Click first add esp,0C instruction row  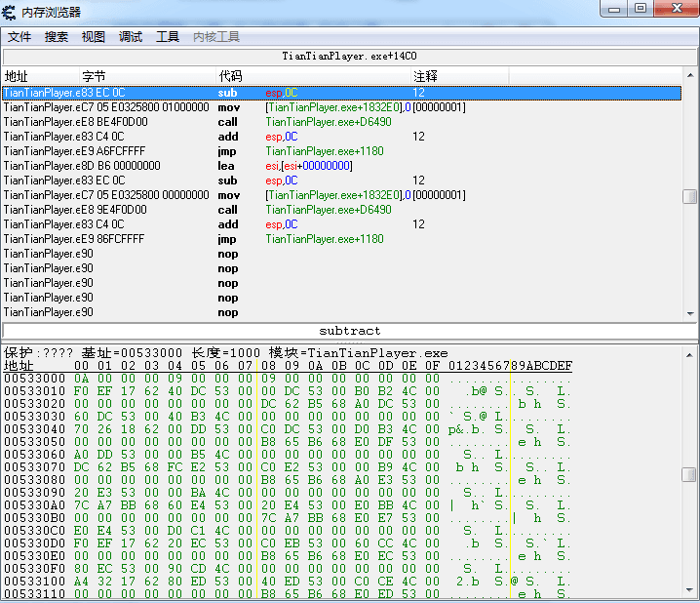(342, 137)
